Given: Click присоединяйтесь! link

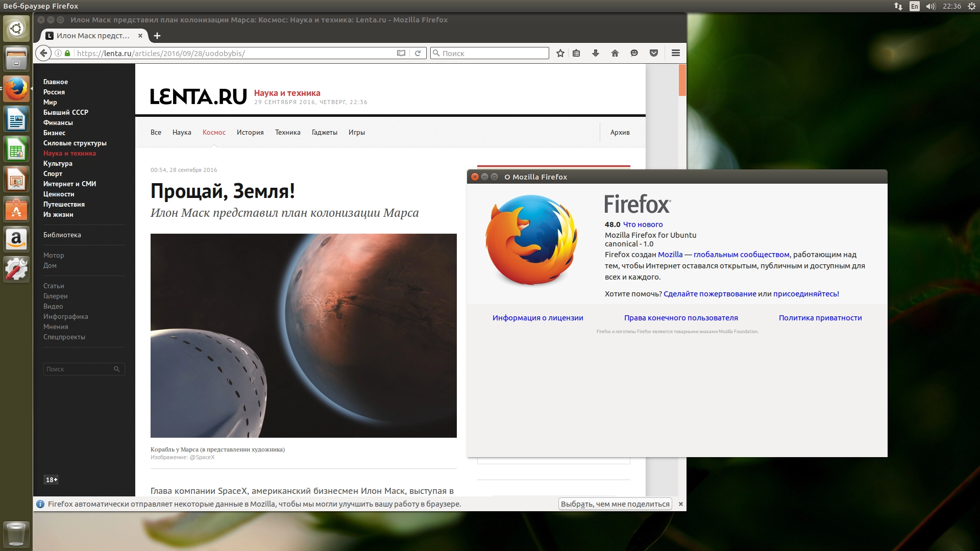Looking at the screenshot, I should pos(806,294).
